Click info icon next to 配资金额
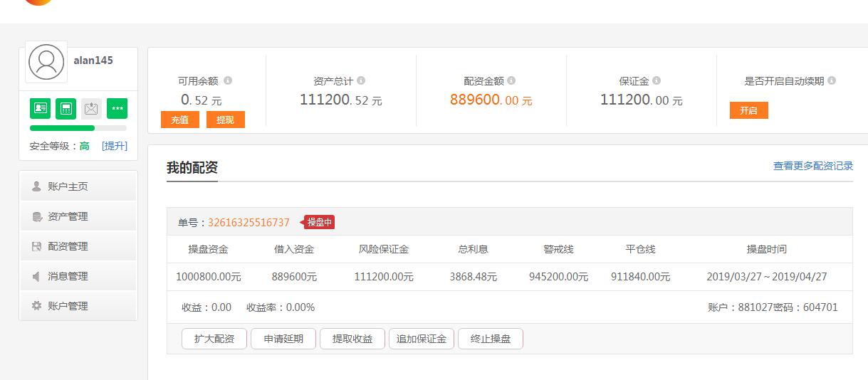This screenshot has height=380, width=868. [x=511, y=80]
